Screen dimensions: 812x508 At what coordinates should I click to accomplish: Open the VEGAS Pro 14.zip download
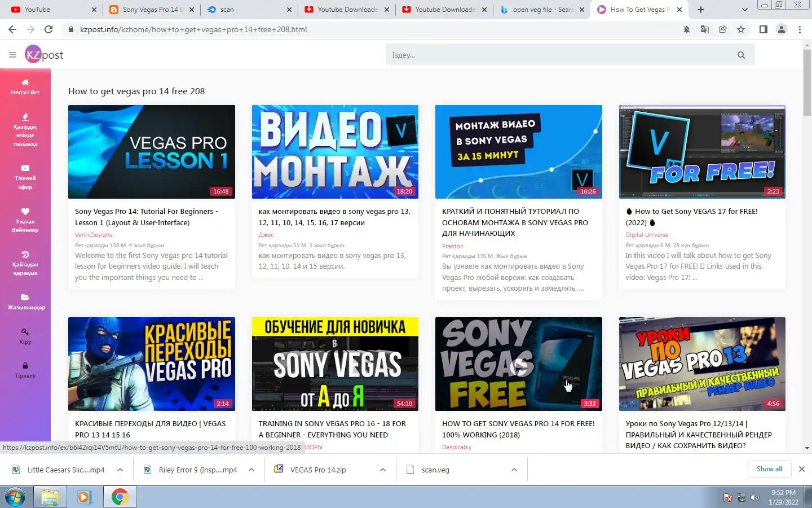coord(318,470)
